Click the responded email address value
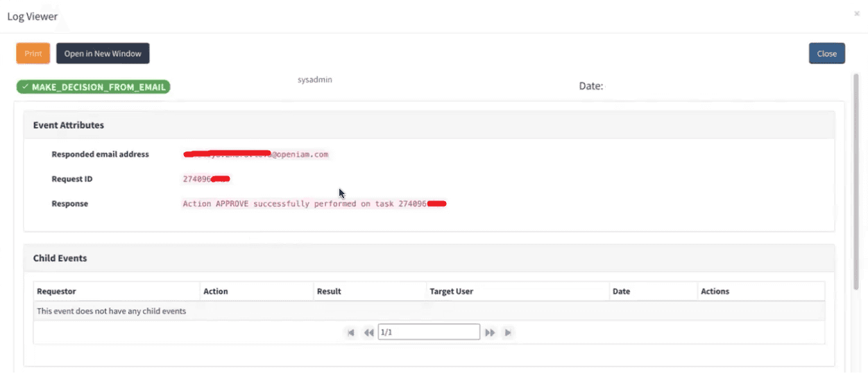Viewport: 868px width, 376px height. pyautogui.click(x=255, y=155)
